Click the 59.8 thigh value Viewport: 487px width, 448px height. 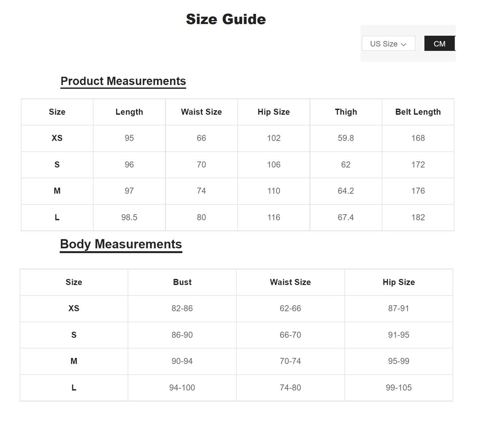click(346, 138)
